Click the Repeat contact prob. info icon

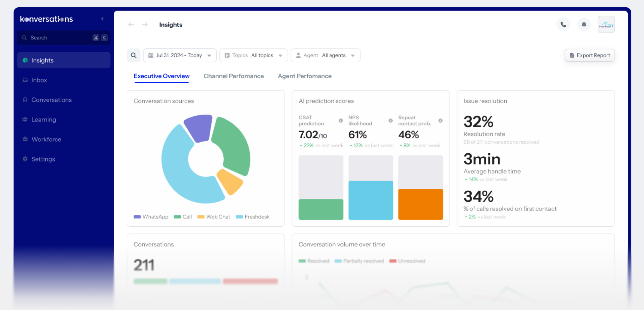point(440,121)
